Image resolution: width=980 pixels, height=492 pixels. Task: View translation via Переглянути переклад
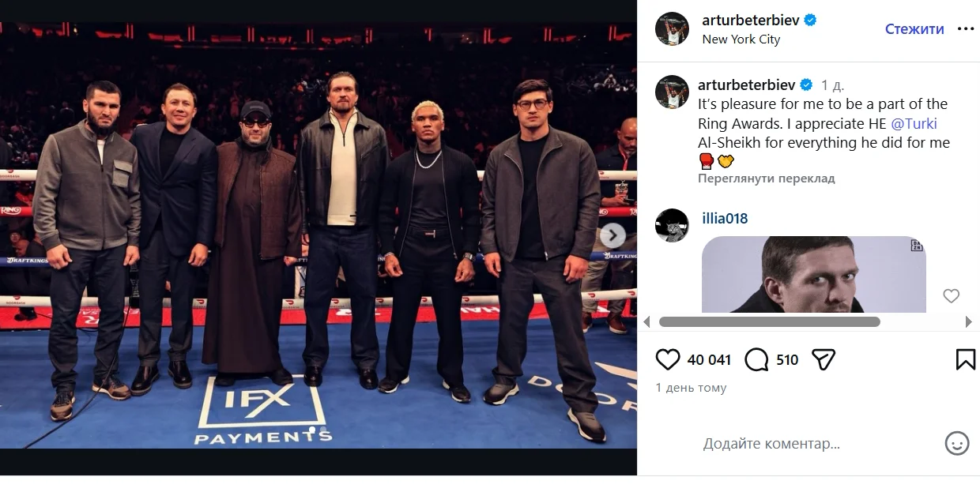(766, 178)
